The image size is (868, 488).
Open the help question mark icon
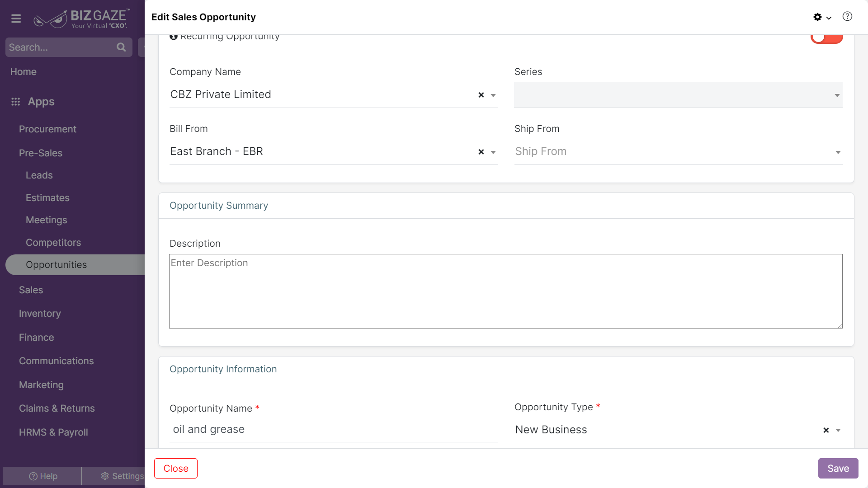tap(847, 17)
